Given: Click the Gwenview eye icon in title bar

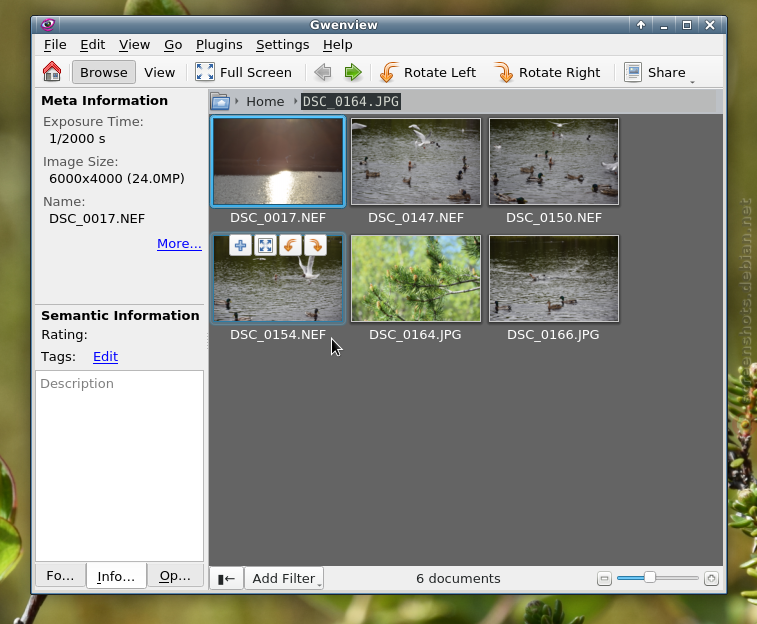Looking at the screenshot, I should 47,25.
